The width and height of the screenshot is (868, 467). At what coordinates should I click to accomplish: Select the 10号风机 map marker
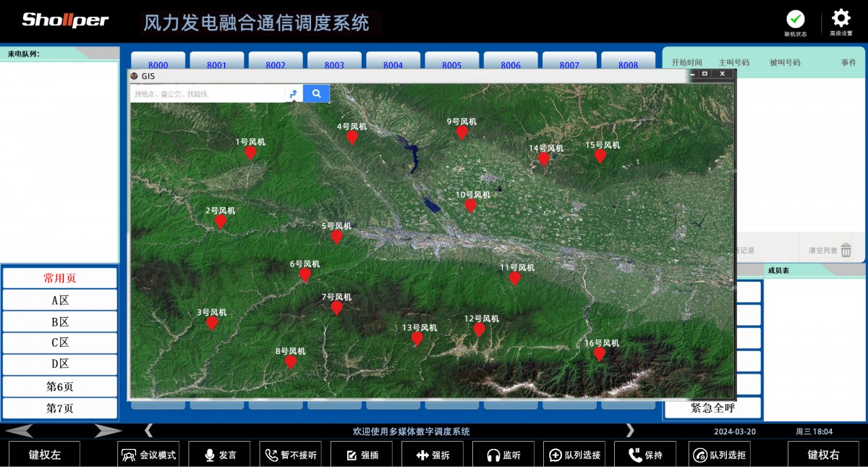tap(470, 206)
